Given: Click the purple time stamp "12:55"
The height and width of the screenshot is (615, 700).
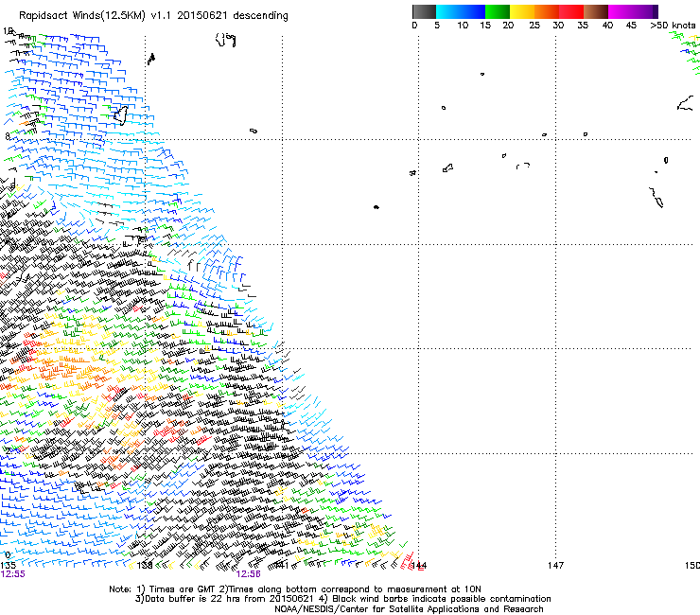Looking at the screenshot, I should [x=12, y=574].
